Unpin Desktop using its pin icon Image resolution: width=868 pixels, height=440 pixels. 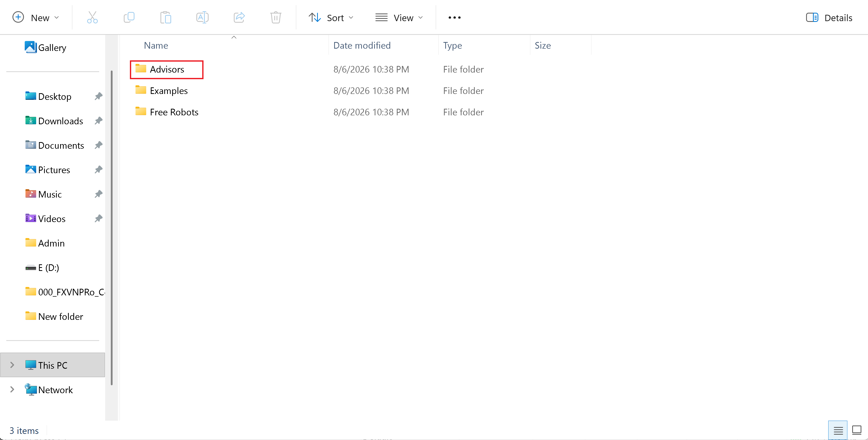[x=98, y=96]
